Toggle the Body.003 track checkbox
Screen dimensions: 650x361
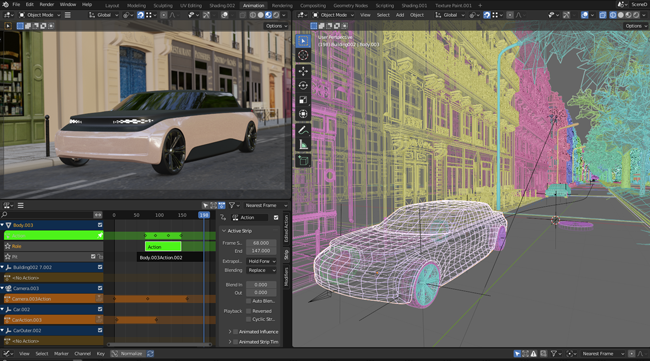coord(100,225)
